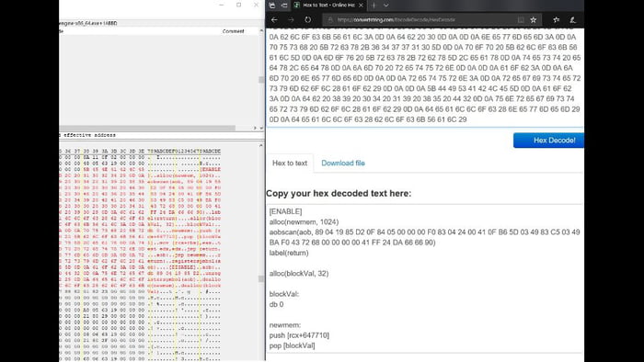Click the disassembler scroll up arrow
The image size is (644, 362).
tap(261, 31)
